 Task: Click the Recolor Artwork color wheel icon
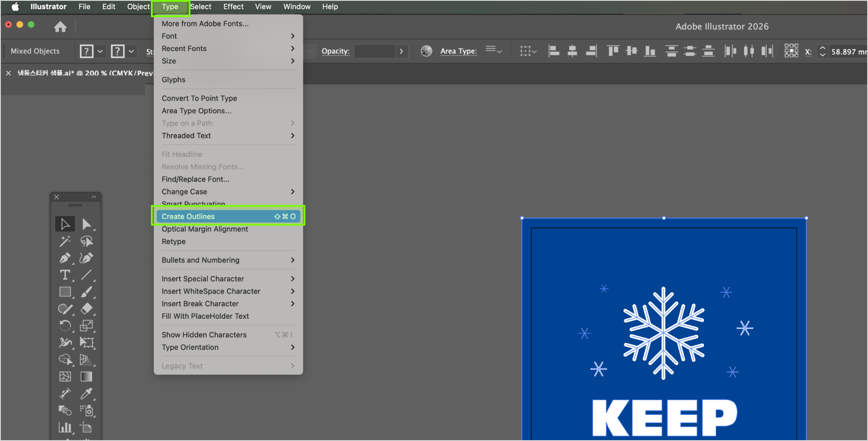[x=426, y=51]
